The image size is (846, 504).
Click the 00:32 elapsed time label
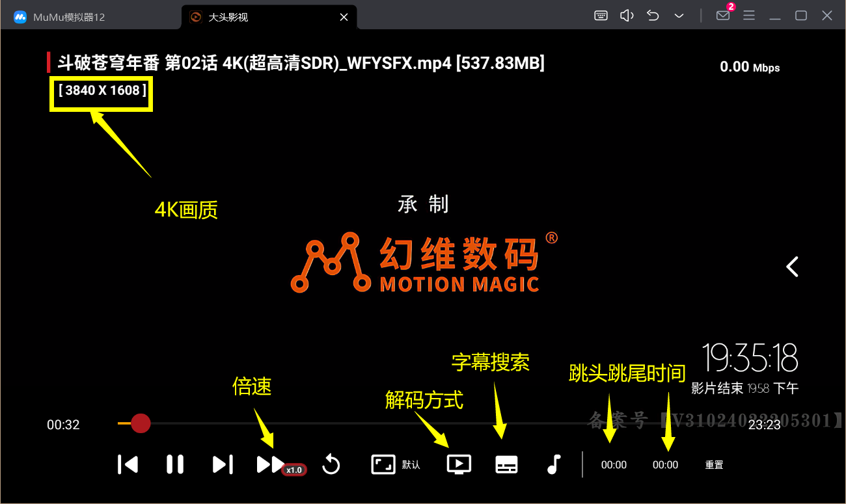pos(63,425)
